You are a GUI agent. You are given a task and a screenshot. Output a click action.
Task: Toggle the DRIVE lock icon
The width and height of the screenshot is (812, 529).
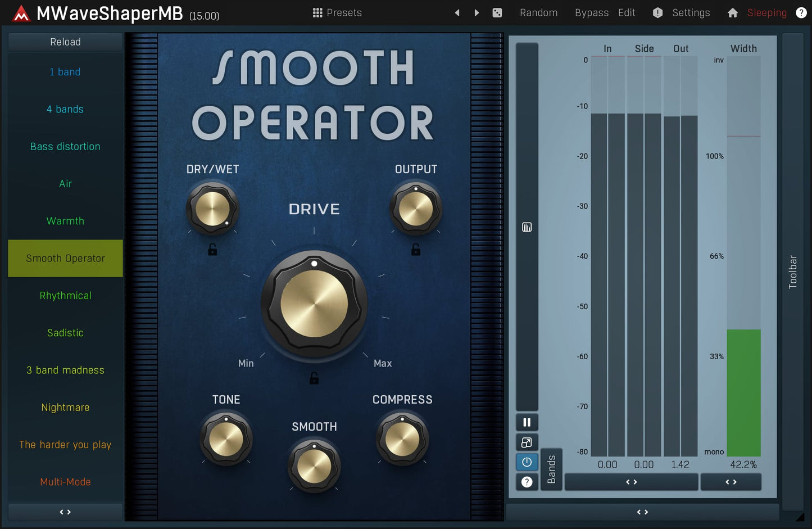click(x=314, y=378)
